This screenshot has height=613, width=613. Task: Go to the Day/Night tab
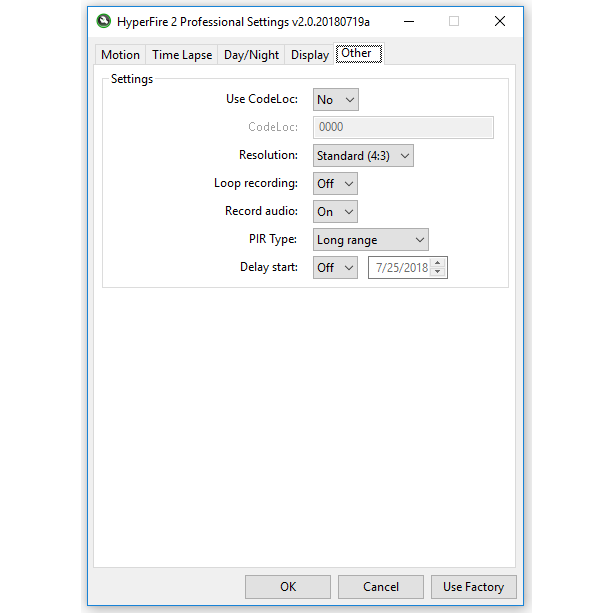pyautogui.click(x=251, y=55)
